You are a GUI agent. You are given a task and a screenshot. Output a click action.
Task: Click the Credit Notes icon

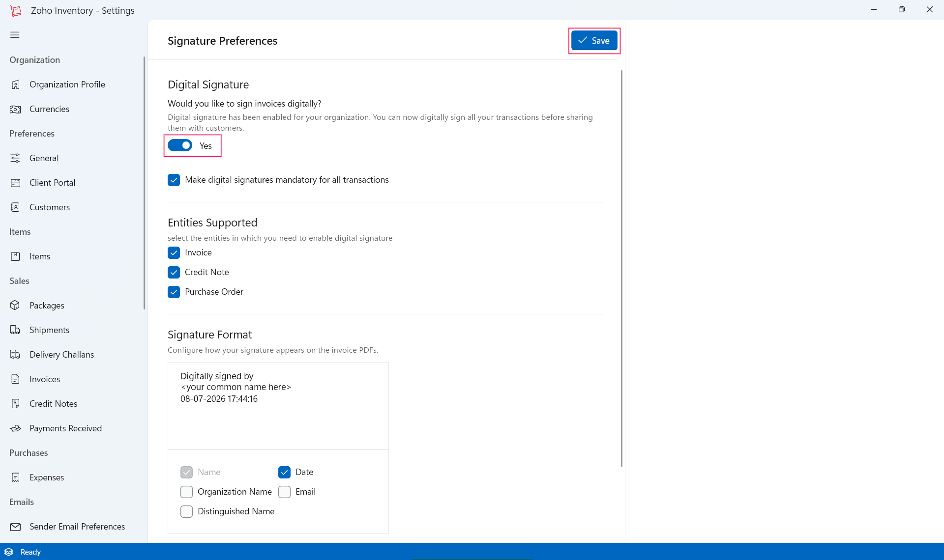15,404
